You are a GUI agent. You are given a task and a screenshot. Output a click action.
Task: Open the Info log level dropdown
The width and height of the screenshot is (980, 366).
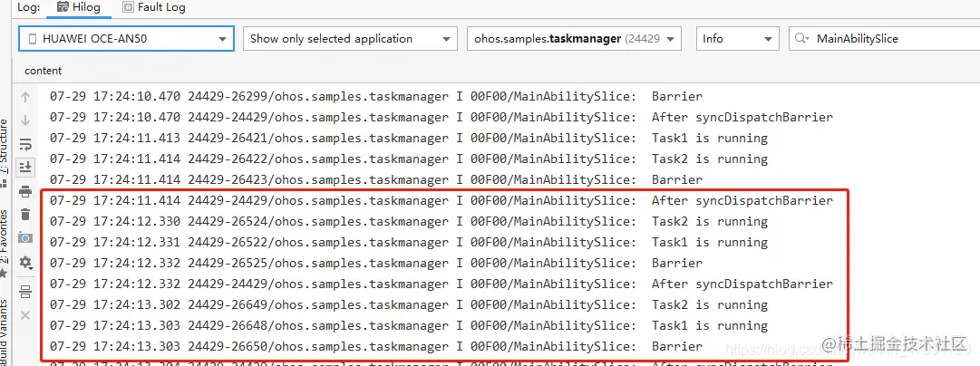click(x=738, y=39)
